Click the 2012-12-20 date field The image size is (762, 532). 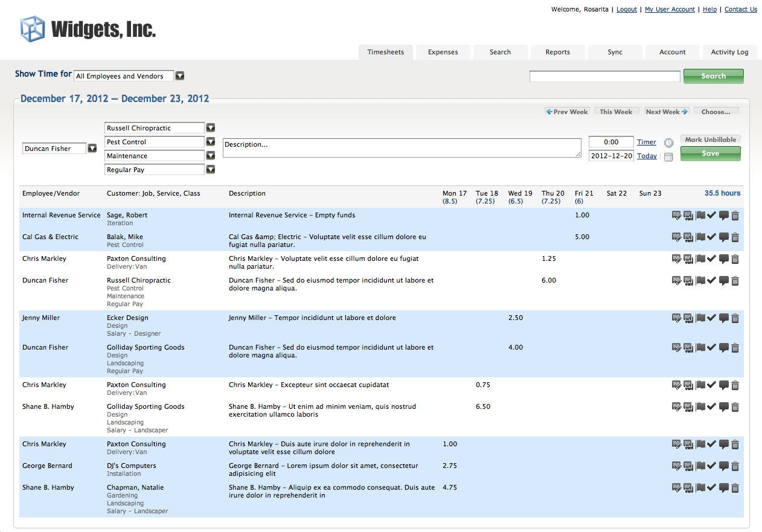[611, 156]
